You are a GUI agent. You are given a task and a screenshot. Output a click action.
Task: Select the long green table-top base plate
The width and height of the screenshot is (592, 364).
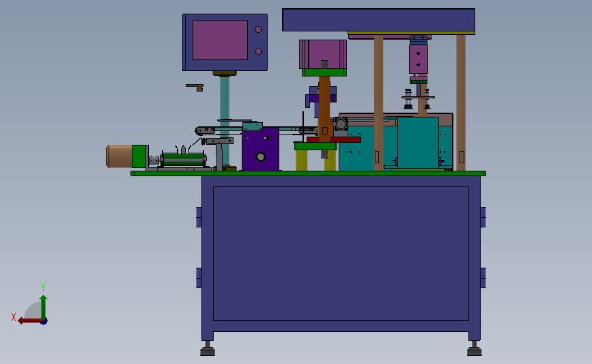click(308, 173)
